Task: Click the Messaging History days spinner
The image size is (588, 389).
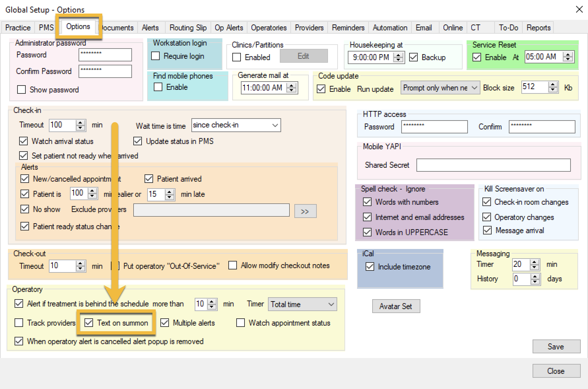Action: click(535, 279)
